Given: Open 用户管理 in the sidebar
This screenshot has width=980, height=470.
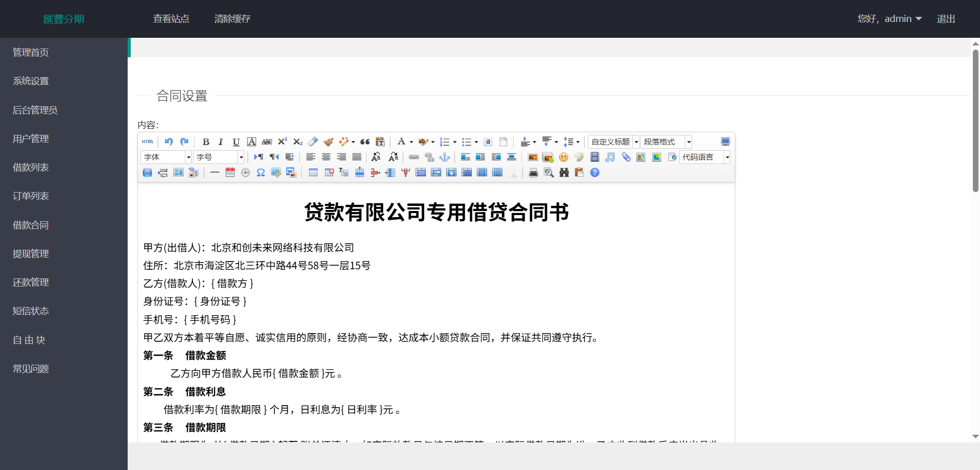Looking at the screenshot, I should pyautogui.click(x=64, y=138).
